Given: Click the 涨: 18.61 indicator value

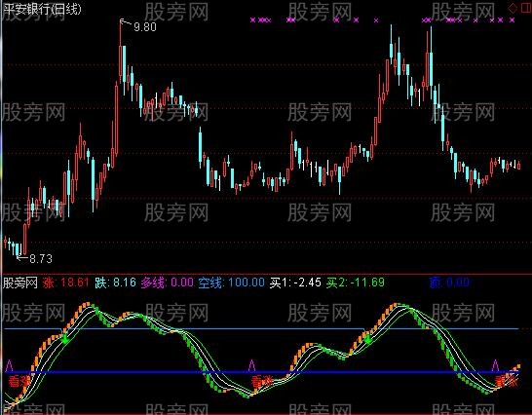Looking at the screenshot, I should pos(65,283).
